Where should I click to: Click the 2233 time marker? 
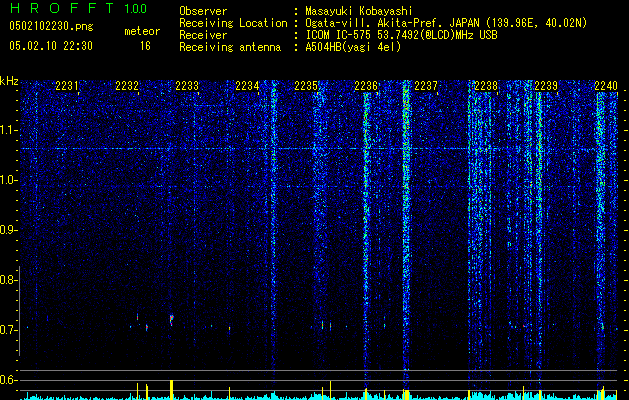[187, 86]
